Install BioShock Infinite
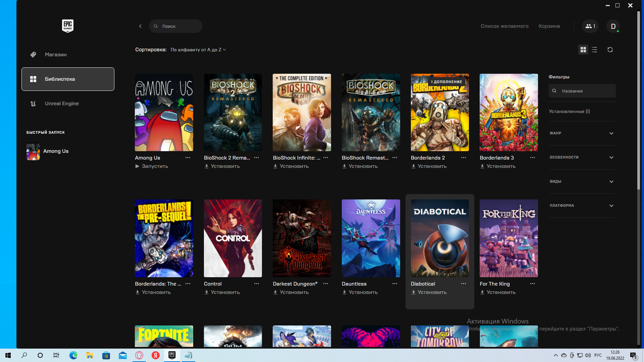The image size is (644, 362). point(291,166)
